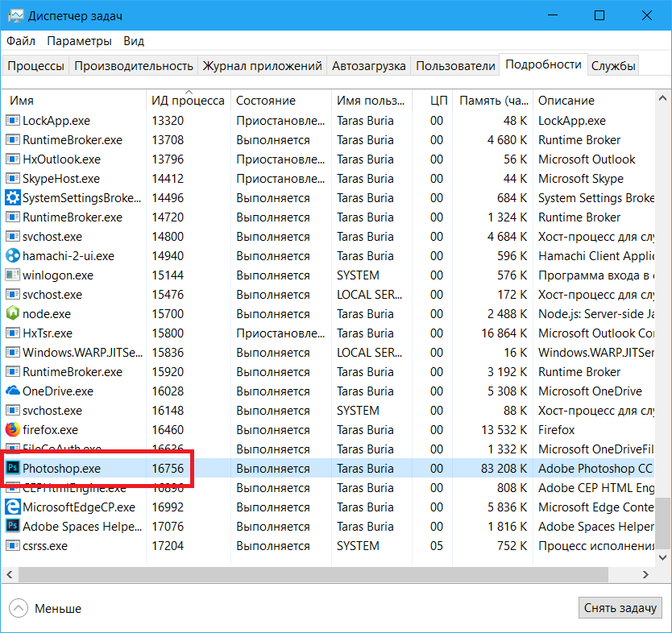Sort by Память column header

coord(492,100)
